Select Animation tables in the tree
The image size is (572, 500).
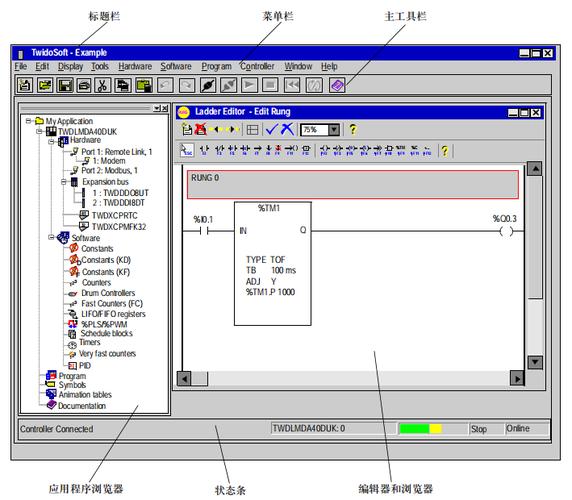point(85,395)
